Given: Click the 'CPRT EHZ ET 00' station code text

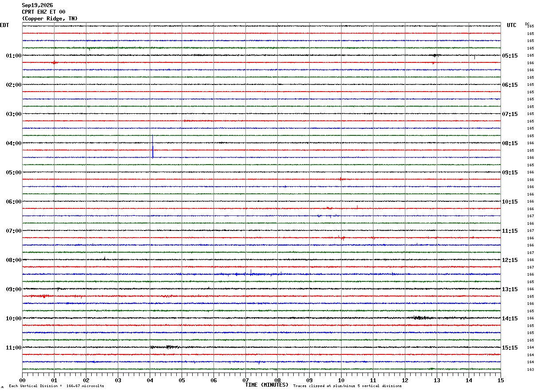Looking at the screenshot, I should tap(43, 12).
